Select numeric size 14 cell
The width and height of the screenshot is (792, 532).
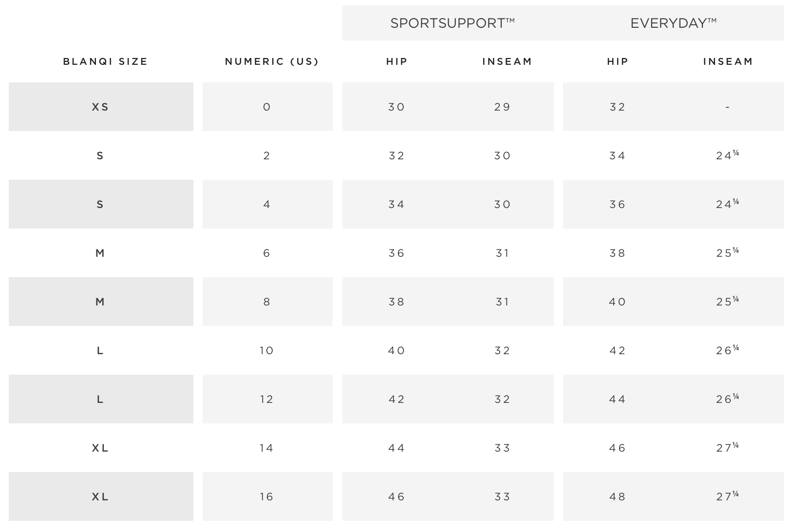pyautogui.click(x=267, y=448)
